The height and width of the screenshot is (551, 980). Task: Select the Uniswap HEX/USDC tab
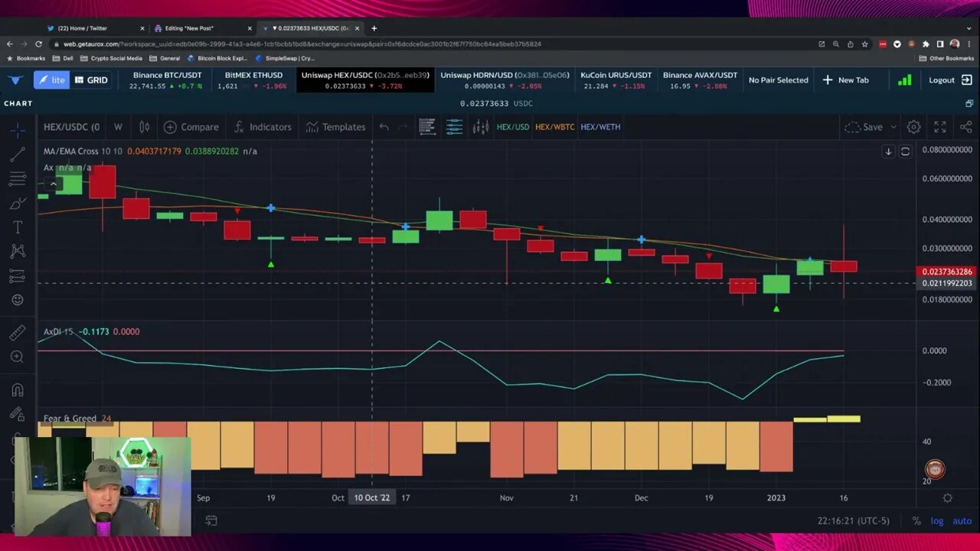click(x=364, y=80)
